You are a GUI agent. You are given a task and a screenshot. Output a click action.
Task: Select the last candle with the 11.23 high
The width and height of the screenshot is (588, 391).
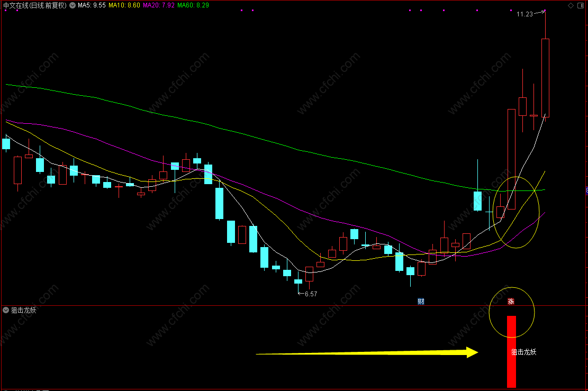point(545,78)
